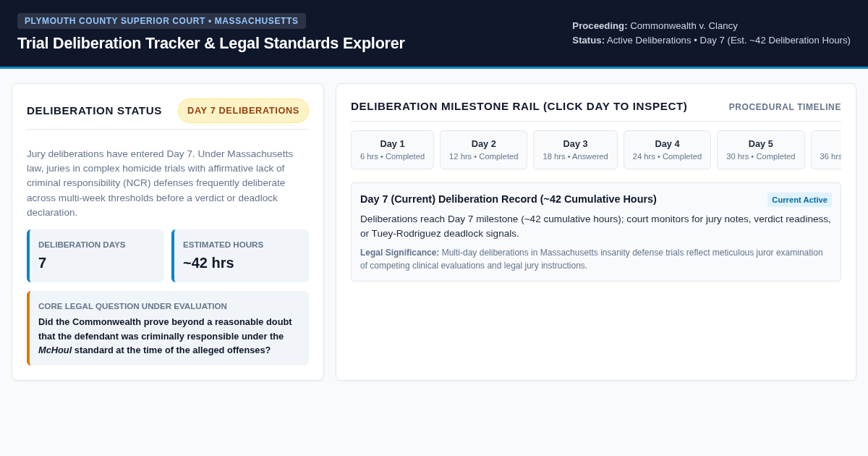The image size is (868, 456).
Task: Click the Current Active badge
Action: click(x=799, y=200)
